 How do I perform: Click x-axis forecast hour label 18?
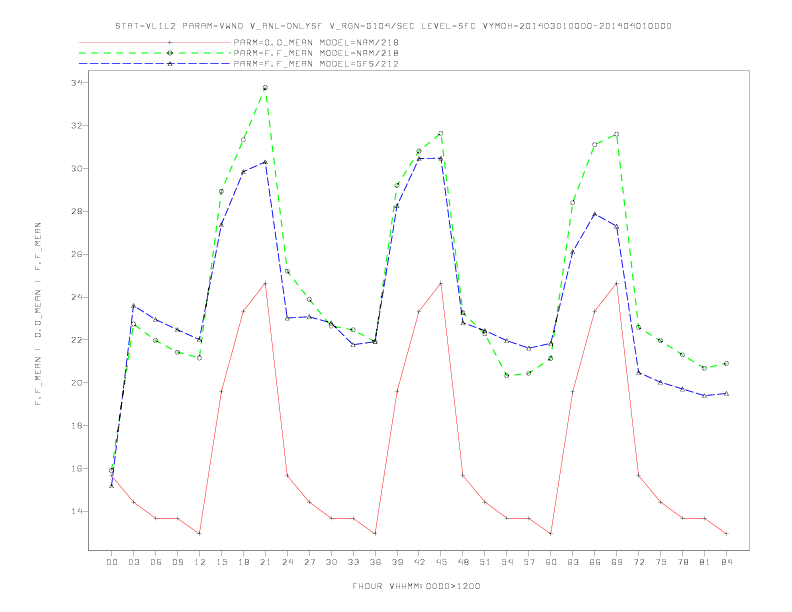pos(243,562)
